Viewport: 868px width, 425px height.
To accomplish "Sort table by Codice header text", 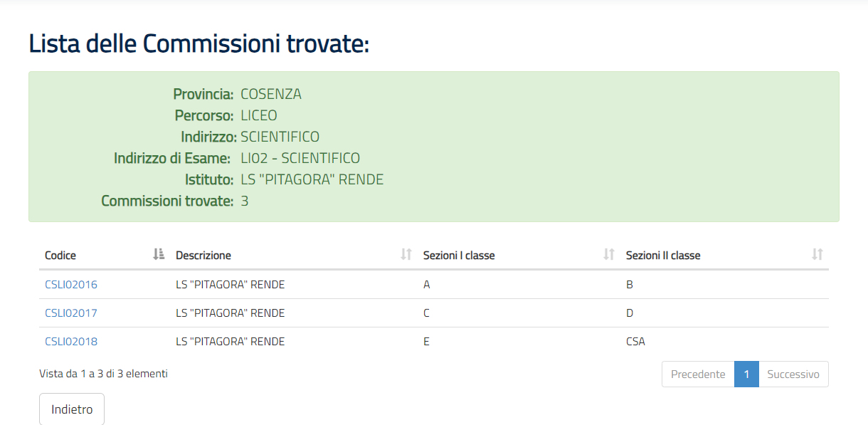I will tap(60, 256).
